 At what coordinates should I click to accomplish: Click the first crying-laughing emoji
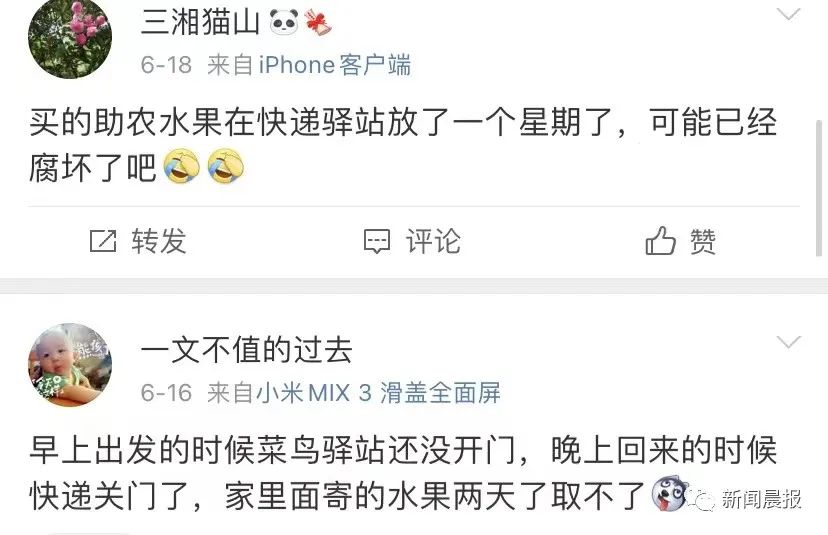182,166
